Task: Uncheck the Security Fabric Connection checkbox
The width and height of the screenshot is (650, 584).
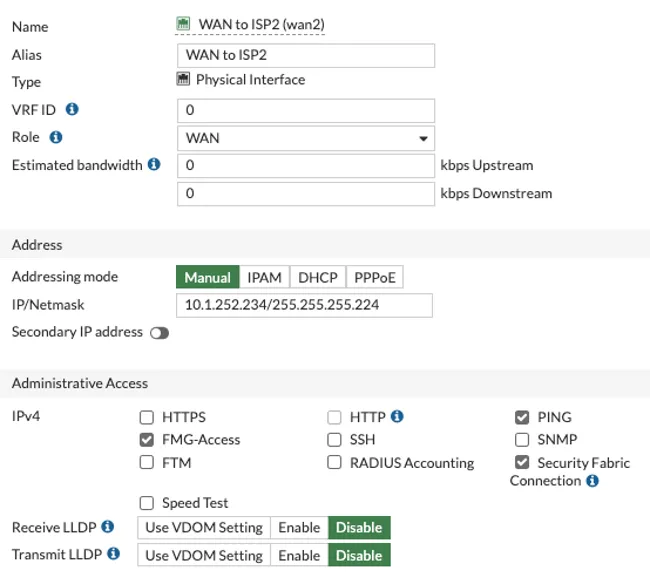Action: click(x=522, y=462)
